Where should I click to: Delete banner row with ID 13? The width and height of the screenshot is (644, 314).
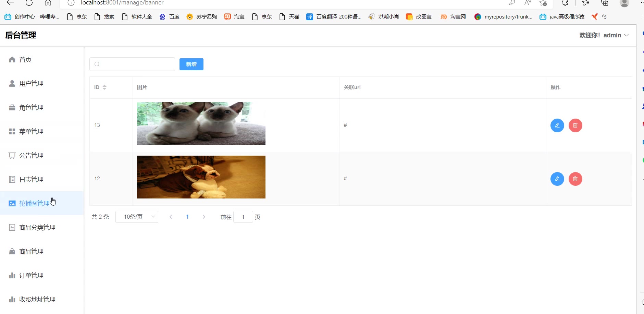[x=575, y=125]
